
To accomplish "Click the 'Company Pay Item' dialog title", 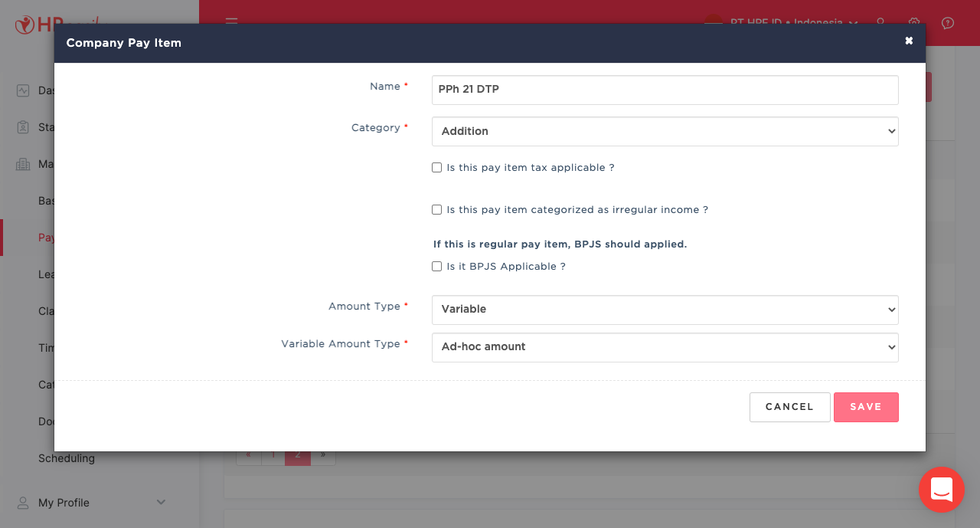I will click(x=124, y=43).
